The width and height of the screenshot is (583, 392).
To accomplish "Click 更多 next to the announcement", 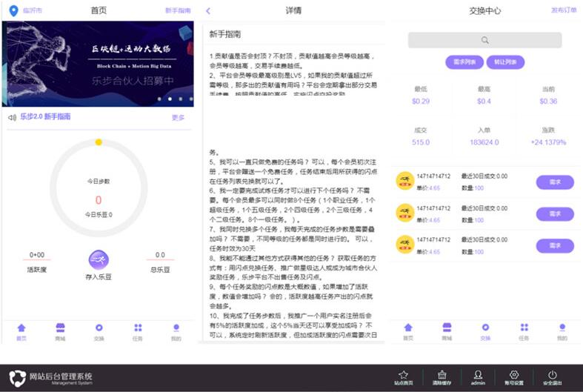I will [178, 118].
